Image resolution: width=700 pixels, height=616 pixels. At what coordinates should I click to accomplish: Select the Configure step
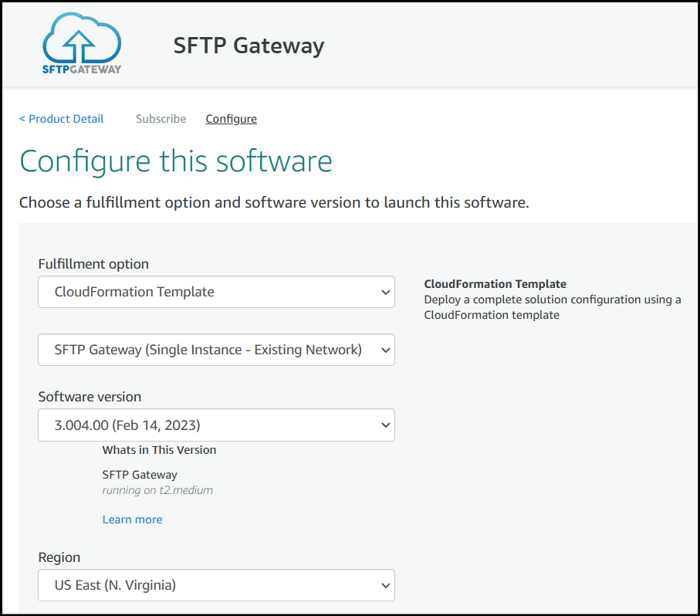[x=231, y=119]
